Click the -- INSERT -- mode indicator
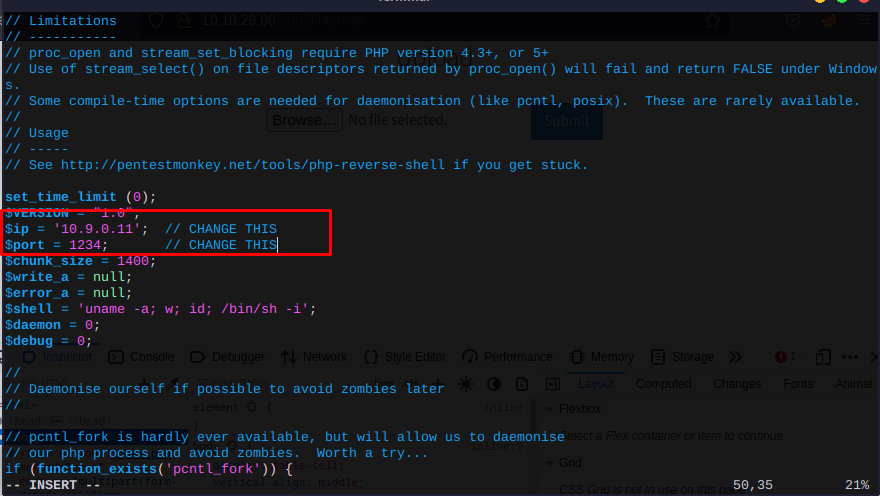Image resolution: width=880 pixels, height=496 pixels. click(53, 485)
